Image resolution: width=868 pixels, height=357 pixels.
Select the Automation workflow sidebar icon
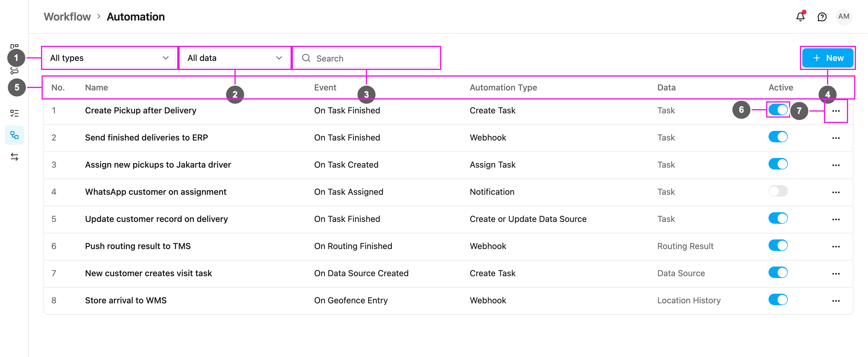pos(14,135)
